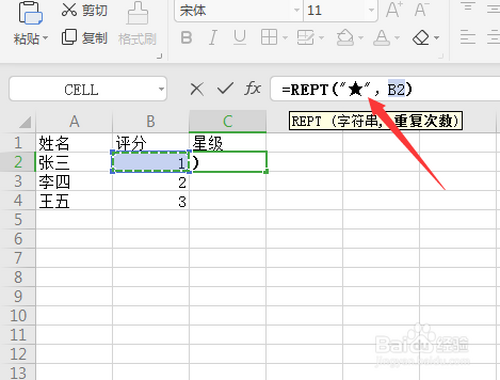Click cell B4 with value 3
This screenshot has width=500, height=380.
[x=151, y=201]
